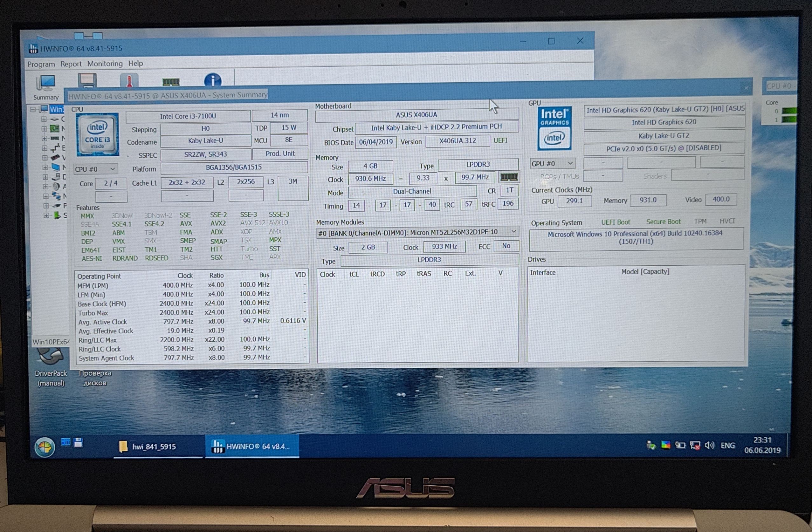The image size is (812, 532).
Task: Select the video adapter card icon in tree
Action: tap(55, 158)
